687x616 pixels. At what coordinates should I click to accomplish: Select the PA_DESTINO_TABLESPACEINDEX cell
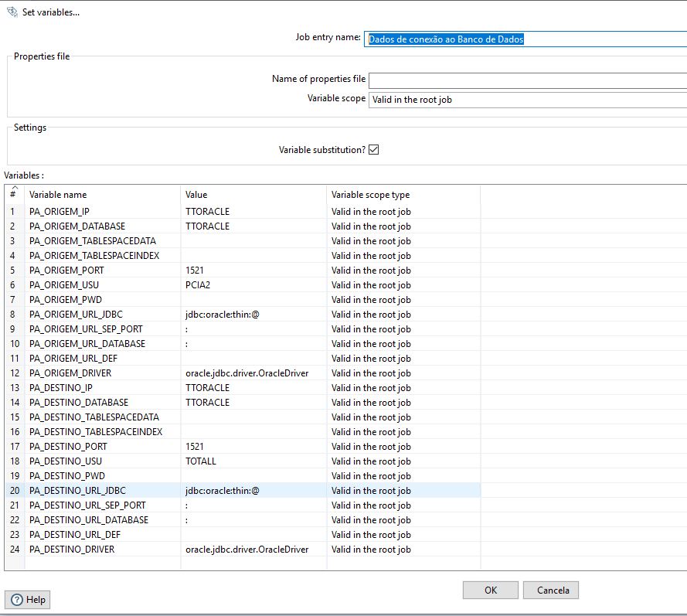click(x=103, y=431)
